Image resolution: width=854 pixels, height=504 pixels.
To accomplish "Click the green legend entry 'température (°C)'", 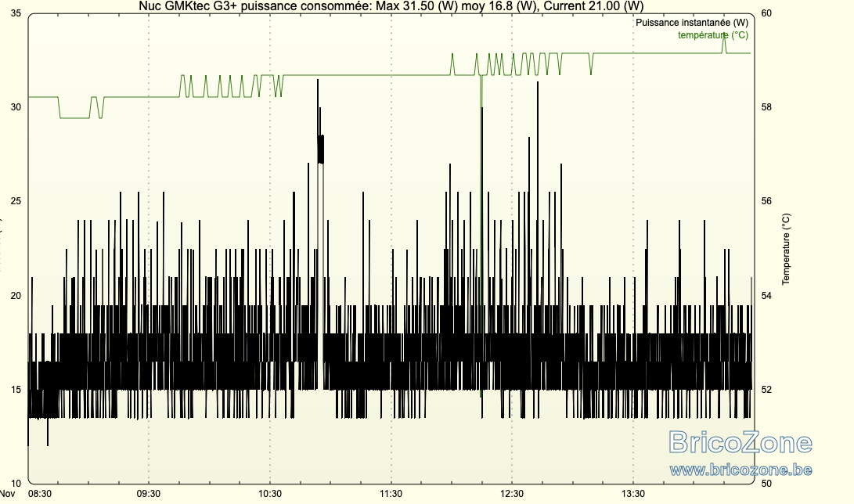I will pos(713,35).
